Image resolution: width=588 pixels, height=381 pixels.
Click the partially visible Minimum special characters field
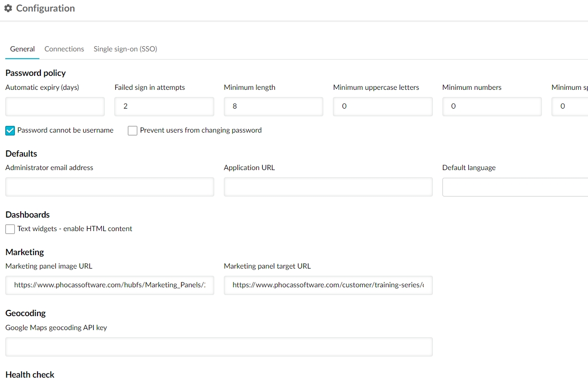(572, 106)
